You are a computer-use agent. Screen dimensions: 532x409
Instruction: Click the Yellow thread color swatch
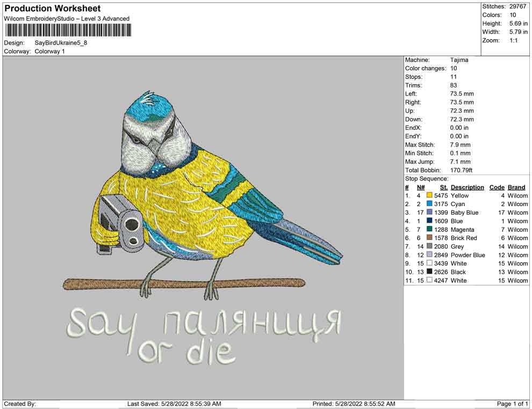tap(429, 196)
